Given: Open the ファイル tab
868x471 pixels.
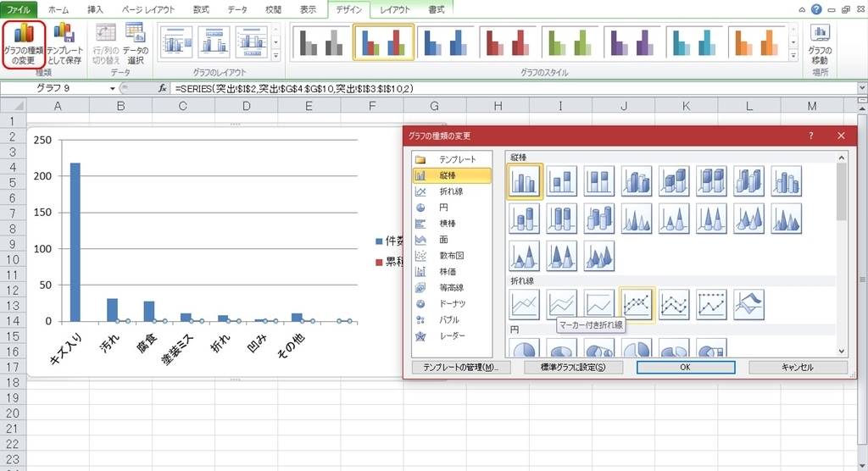Looking at the screenshot, I should click(19, 9).
